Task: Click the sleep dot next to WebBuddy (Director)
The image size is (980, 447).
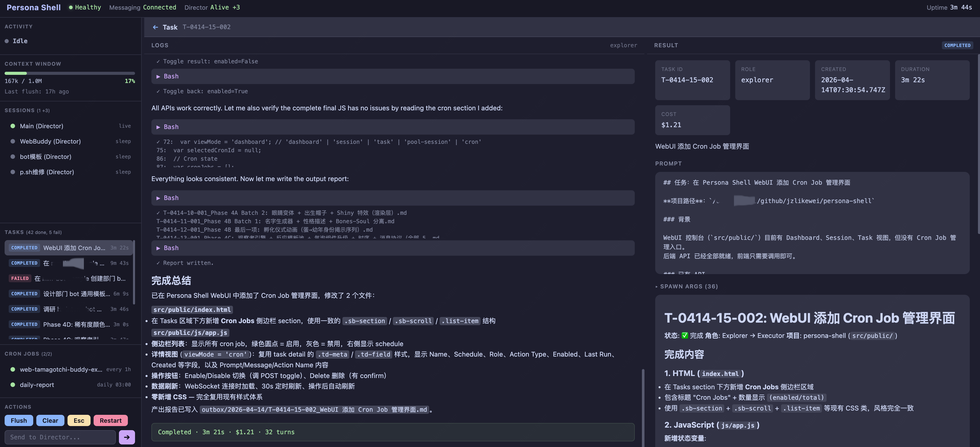Action: point(13,141)
